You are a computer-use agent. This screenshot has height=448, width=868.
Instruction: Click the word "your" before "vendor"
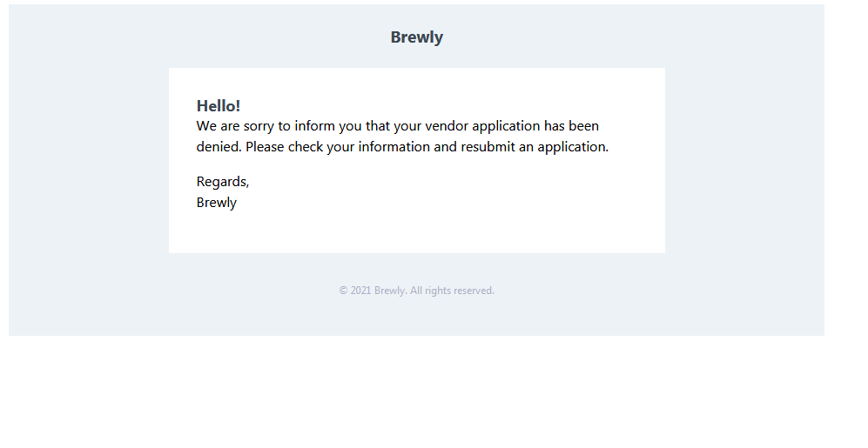407,126
